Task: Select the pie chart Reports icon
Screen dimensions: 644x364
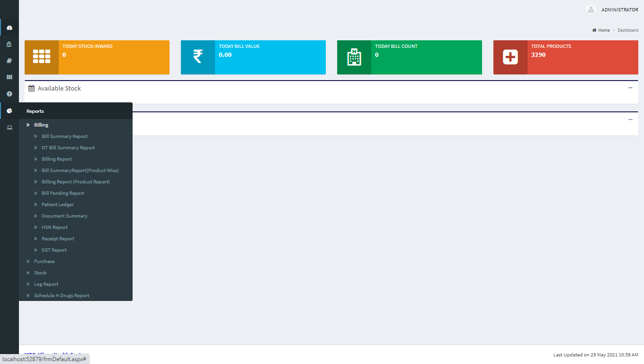Action: 9,111
